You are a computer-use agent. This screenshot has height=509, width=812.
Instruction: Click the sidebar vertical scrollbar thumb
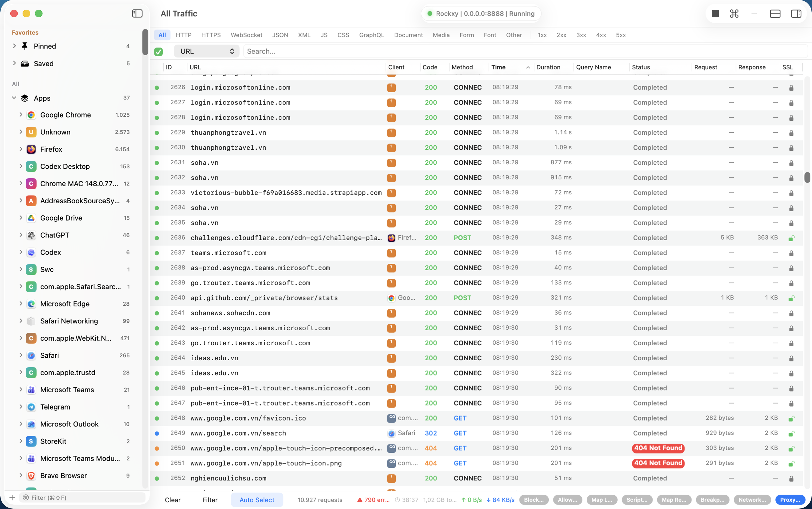(x=145, y=42)
